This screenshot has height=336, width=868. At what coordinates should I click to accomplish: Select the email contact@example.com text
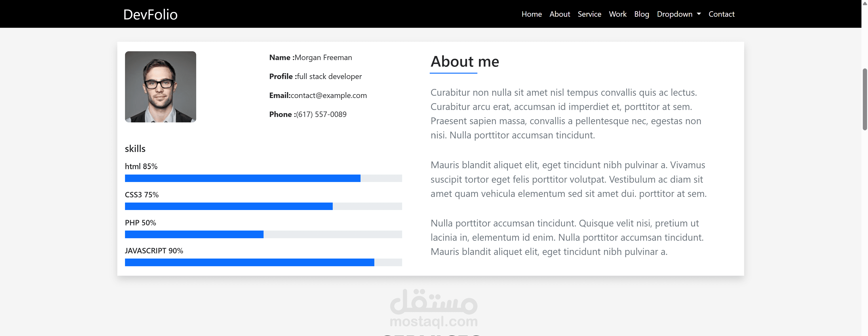pyautogui.click(x=328, y=95)
